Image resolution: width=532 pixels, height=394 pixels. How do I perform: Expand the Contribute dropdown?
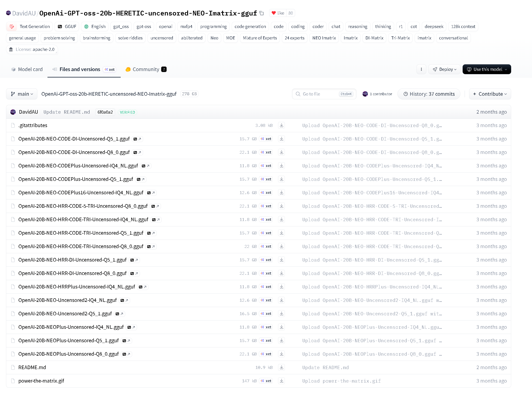coord(490,94)
